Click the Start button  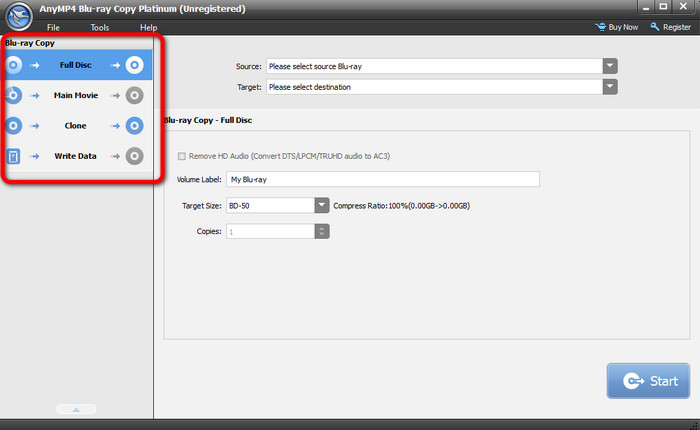[648, 381]
